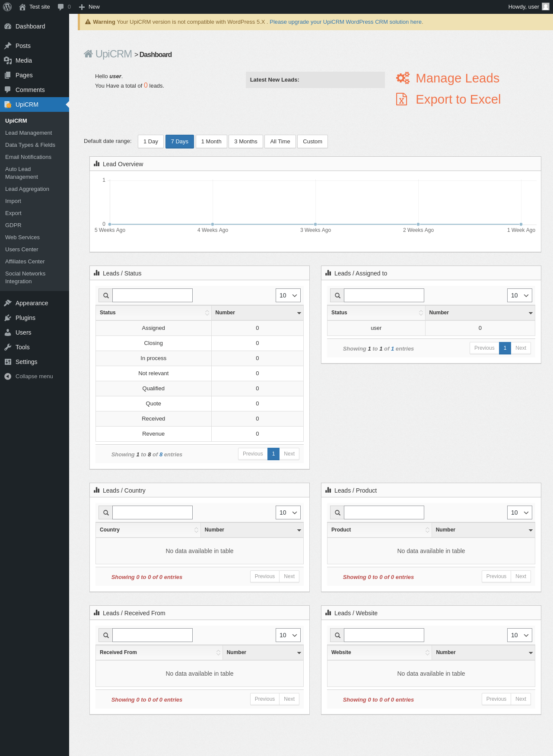Sort Leads / Product table by Product column
This screenshot has width=553, height=756.
pos(379,530)
